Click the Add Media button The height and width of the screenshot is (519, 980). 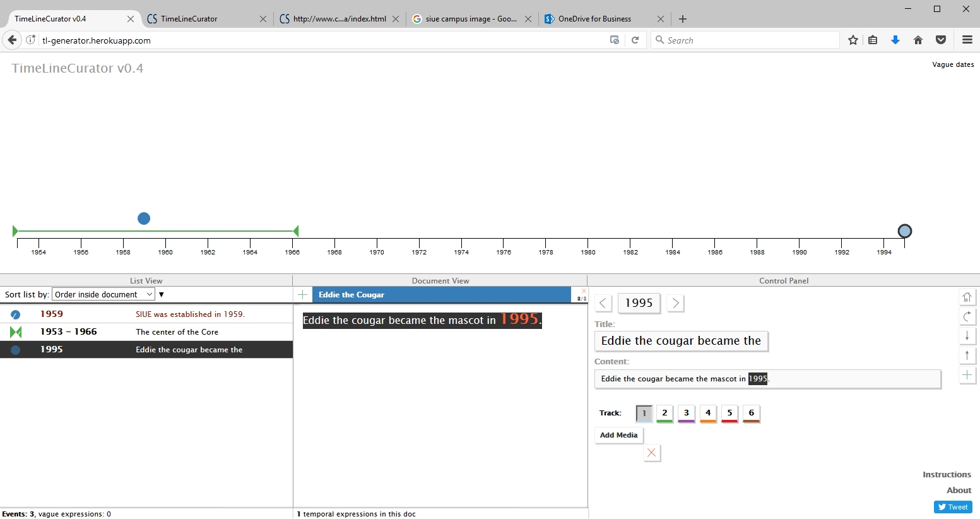click(618, 436)
